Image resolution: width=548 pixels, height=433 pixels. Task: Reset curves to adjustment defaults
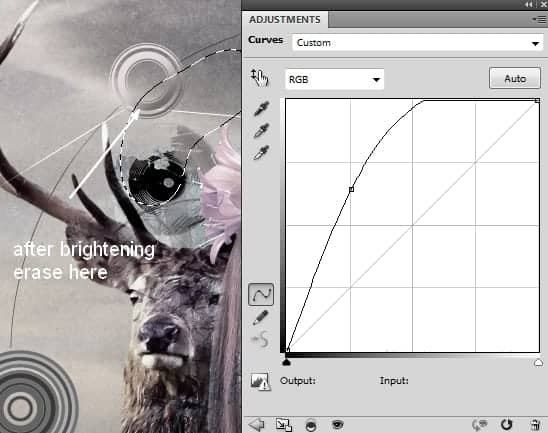point(506,425)
